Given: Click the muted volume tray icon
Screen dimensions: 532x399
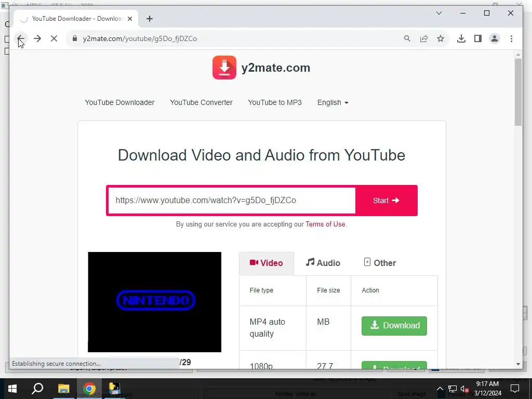Looking at the screenshot, I should (464, 389).
